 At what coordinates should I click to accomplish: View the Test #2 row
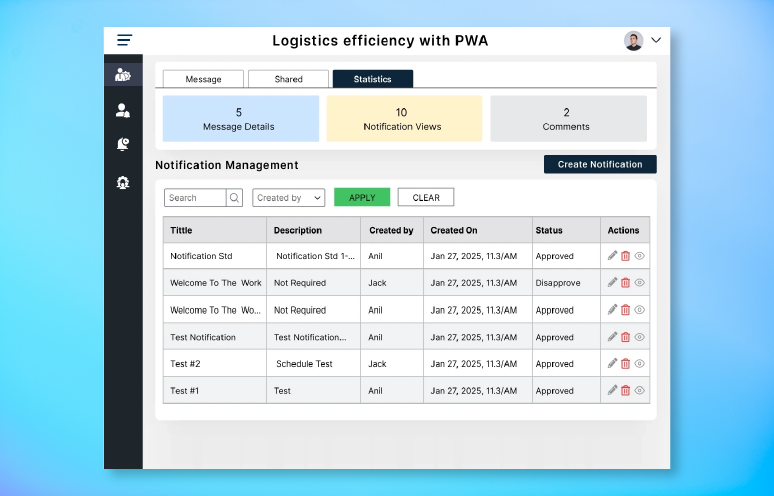639,364
